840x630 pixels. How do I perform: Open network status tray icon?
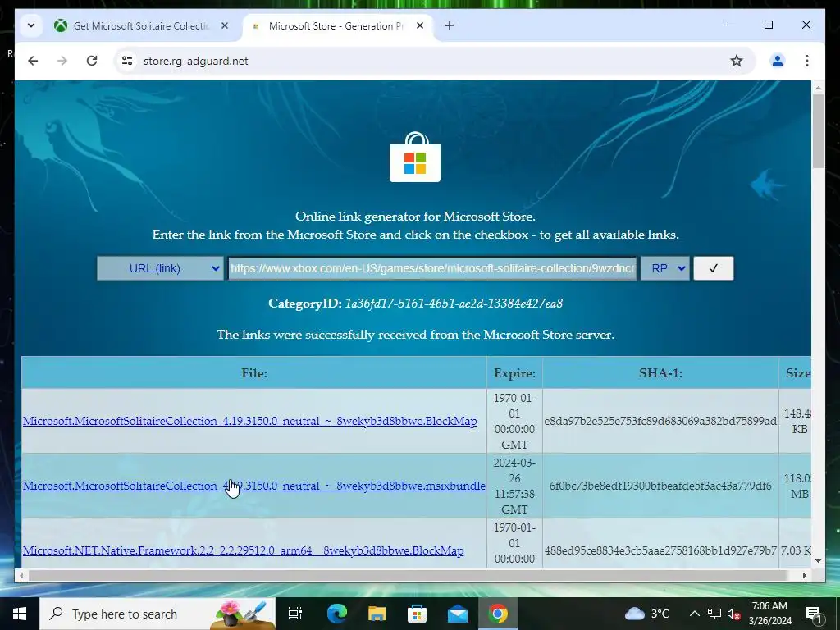tap(714, 614)
